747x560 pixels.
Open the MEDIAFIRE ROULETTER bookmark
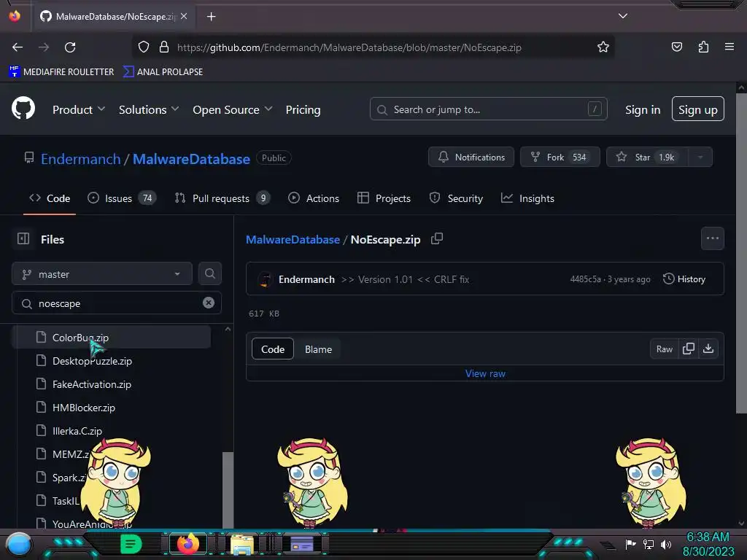[x=61, y=72]
